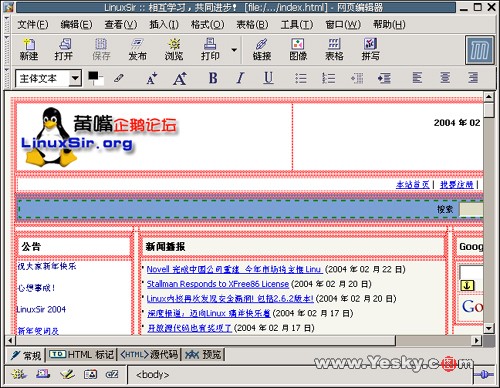Preview the page using the 浏览 icon
The height and width of the screenshot is (388, 500).
click(174, 49)
